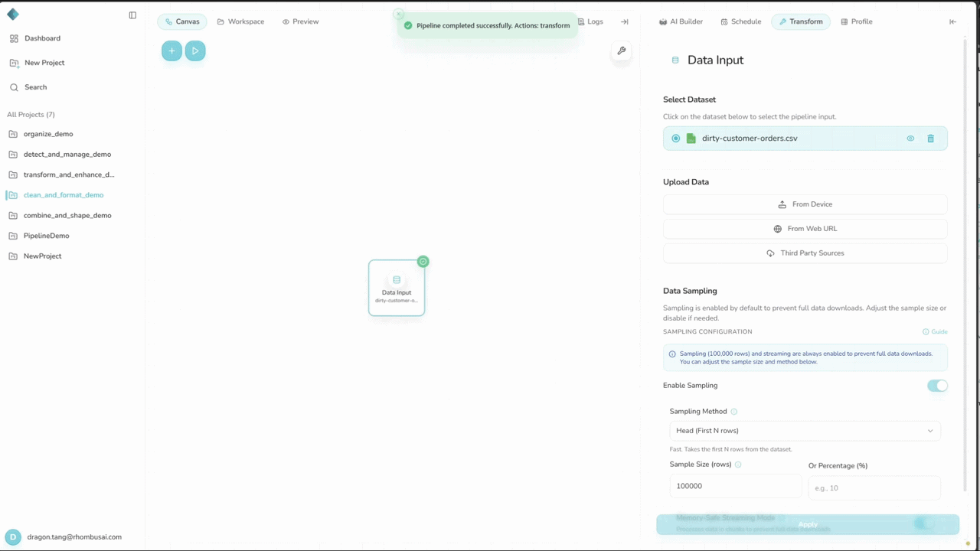Switch to the Canvas tab
Viewport: 980px width, 551px height.
point(182,21)
